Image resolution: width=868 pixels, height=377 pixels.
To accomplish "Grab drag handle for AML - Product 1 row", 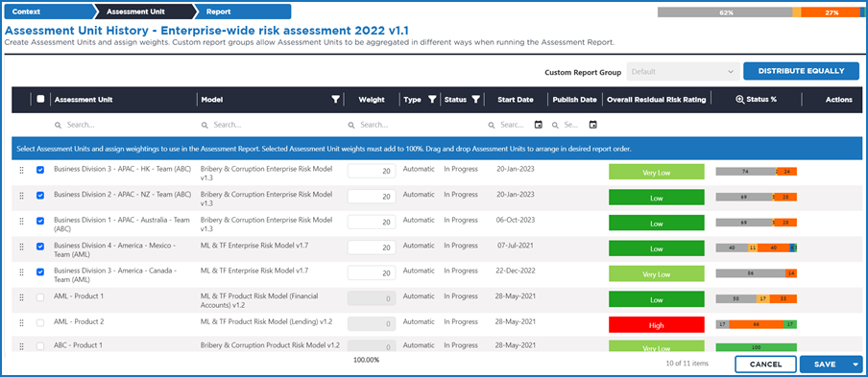I will coord(21,297).
